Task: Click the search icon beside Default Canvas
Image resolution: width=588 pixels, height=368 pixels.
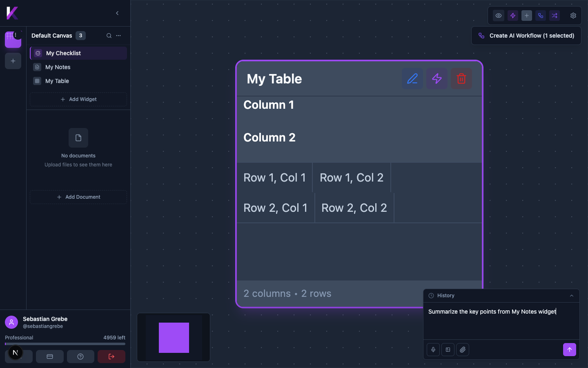Action: (x=109, y=36)
